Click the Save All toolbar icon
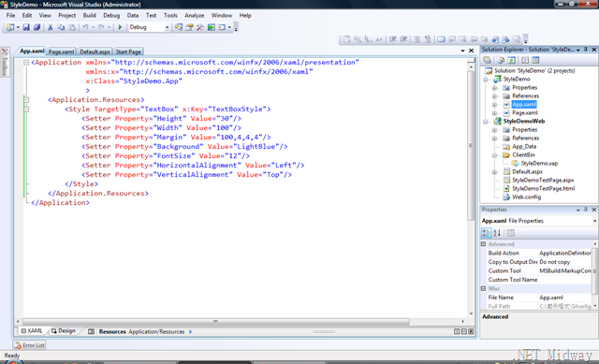This screenshot has height=364, width=599. [37, 27]
